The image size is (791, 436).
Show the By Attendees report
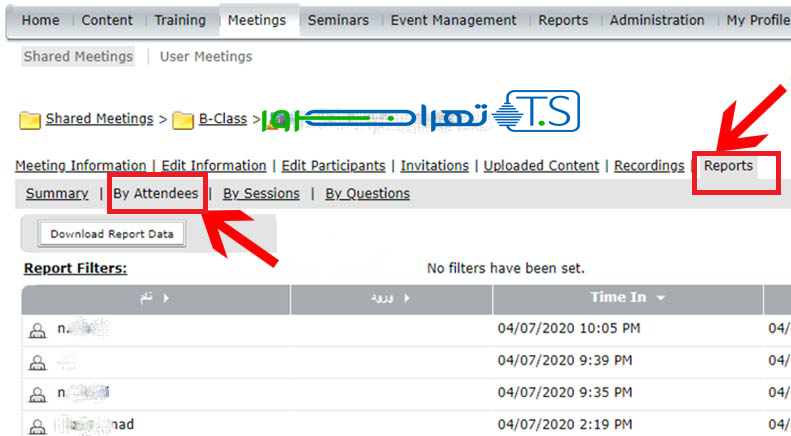[155, 193]
